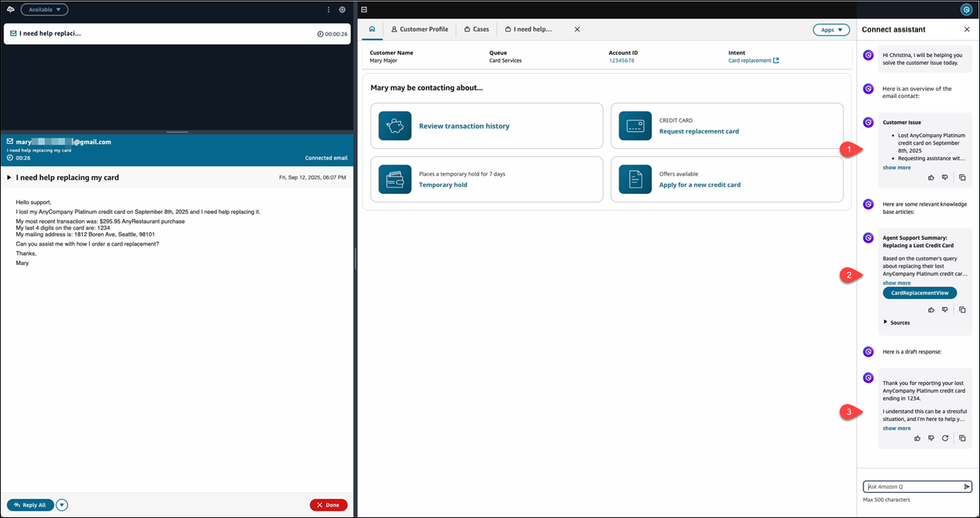Switch to the Customer Profile tab
The image size is (980, 518).
click(x=420, y=30)
